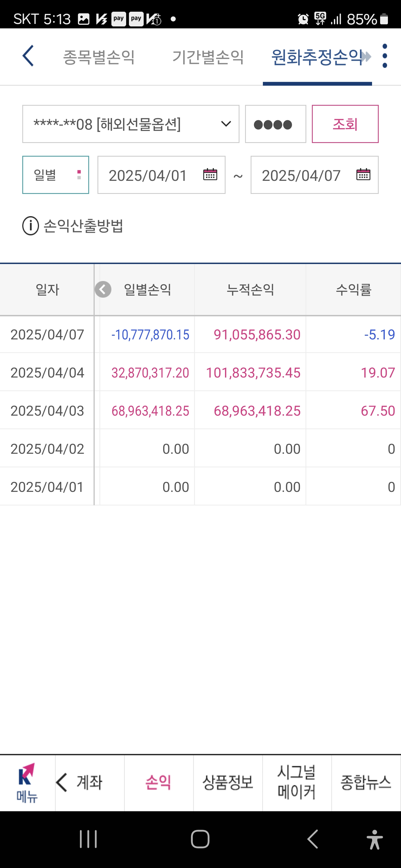Edit end date field 2025/04/07
Viewport: 401px width, 868px height.
(x=315, y=175)
